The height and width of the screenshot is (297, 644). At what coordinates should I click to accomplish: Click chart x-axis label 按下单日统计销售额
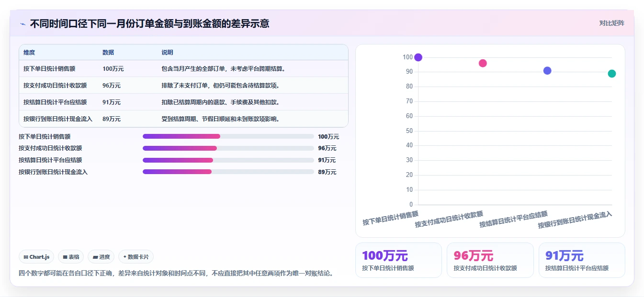(x=390, y=218)
